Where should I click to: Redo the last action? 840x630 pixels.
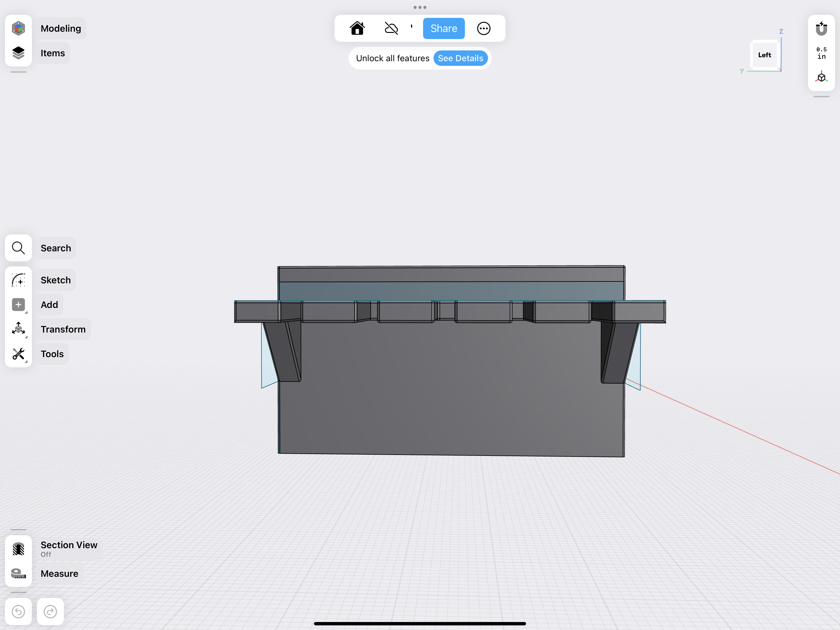point(50,611)
